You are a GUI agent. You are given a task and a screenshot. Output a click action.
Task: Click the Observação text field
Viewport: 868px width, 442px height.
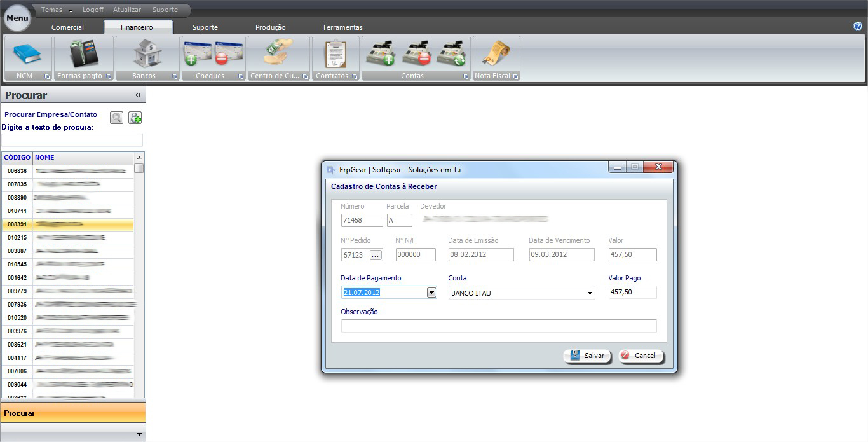(498, 326)
